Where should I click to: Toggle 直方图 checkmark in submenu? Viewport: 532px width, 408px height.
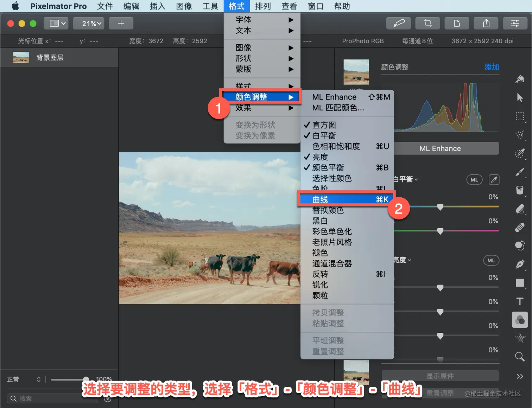click(347, 125)
